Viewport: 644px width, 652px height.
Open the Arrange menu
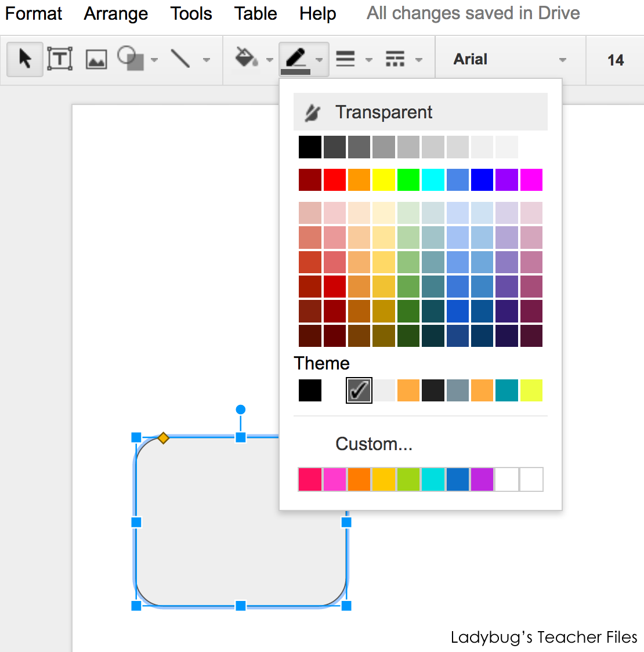tap(115, 13)
